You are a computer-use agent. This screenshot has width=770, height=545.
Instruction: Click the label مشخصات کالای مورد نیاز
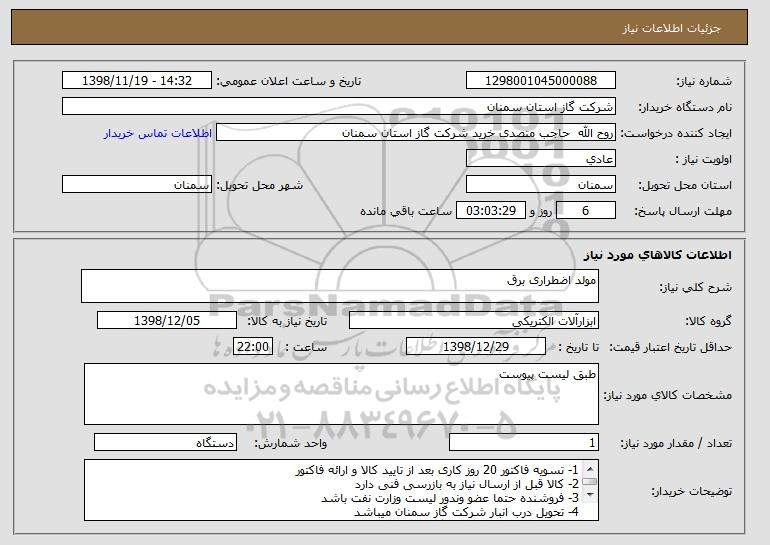click(x=667, y=395)
